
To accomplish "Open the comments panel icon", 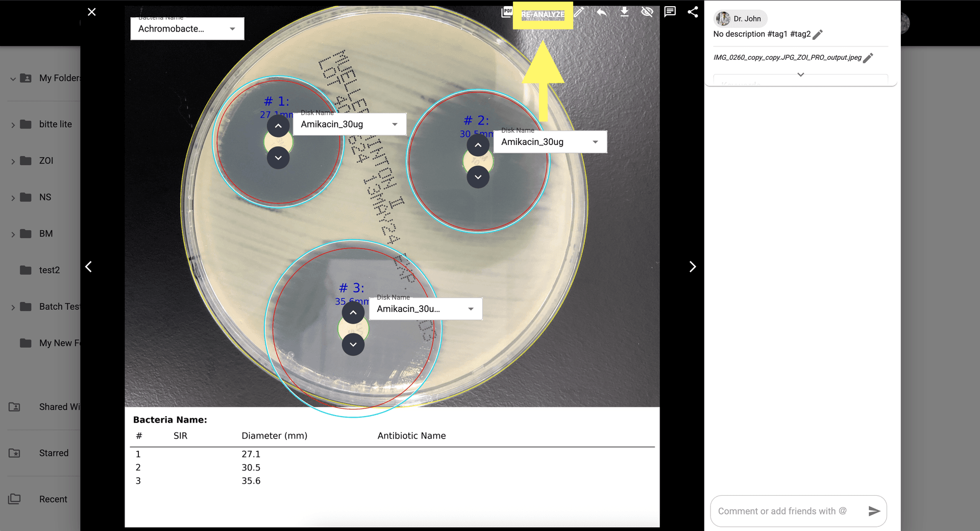I will pyautogui.click(x=670, y=12).
